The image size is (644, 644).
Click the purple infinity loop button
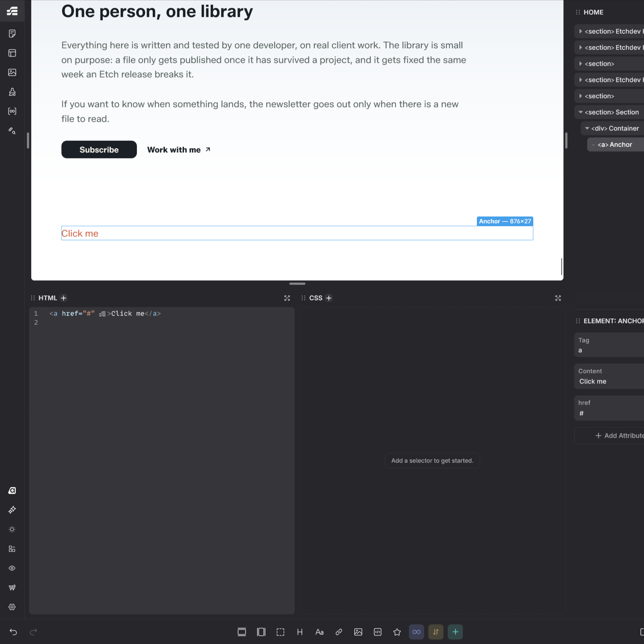(417, 632)
